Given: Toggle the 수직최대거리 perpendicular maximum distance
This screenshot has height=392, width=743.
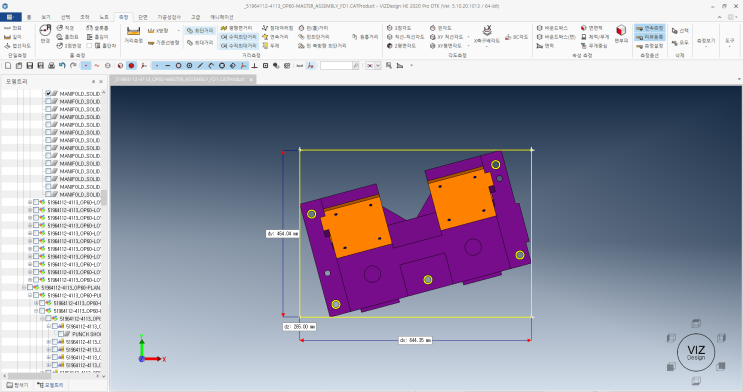Looking at the screenshot, I should [x=239, y=46].
